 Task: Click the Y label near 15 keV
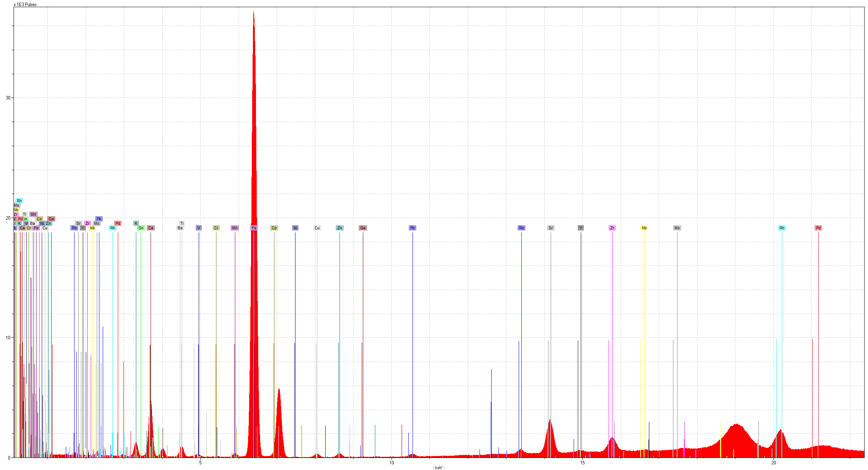[x=581, y=228]
